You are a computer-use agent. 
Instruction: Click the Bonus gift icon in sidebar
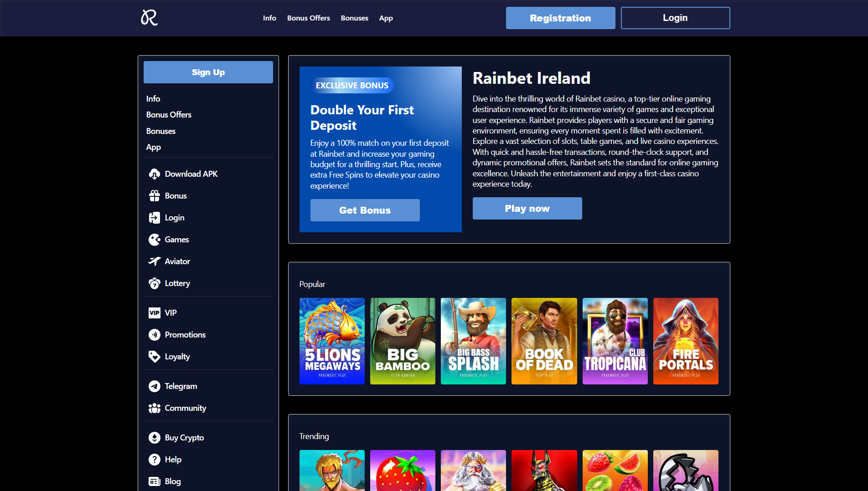click(155, 196)
